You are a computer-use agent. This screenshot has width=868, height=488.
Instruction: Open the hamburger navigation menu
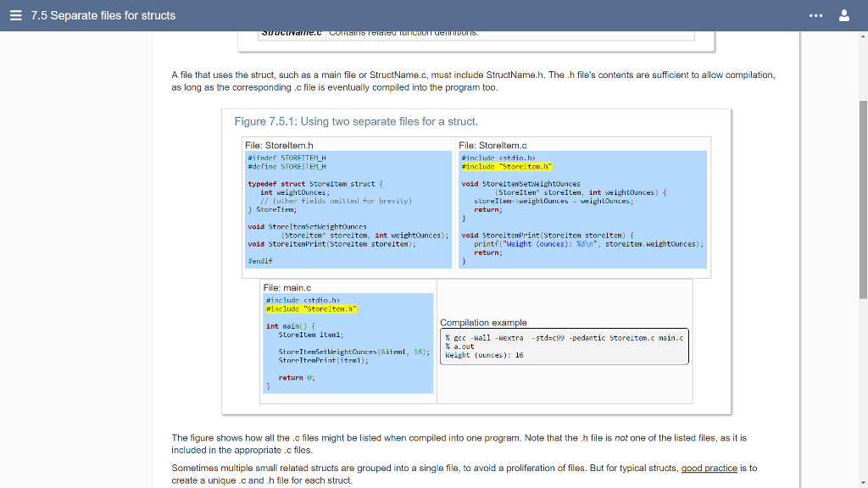coord(16,15)
